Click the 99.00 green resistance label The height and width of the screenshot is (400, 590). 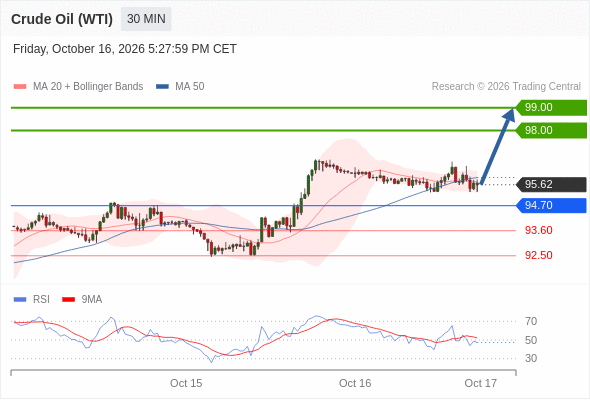551,108
